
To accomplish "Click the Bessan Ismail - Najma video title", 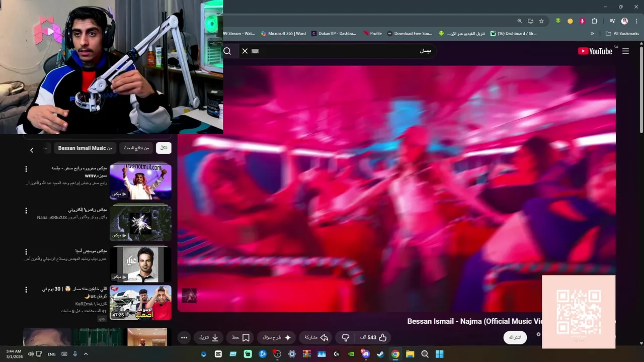I will point(474,321).
